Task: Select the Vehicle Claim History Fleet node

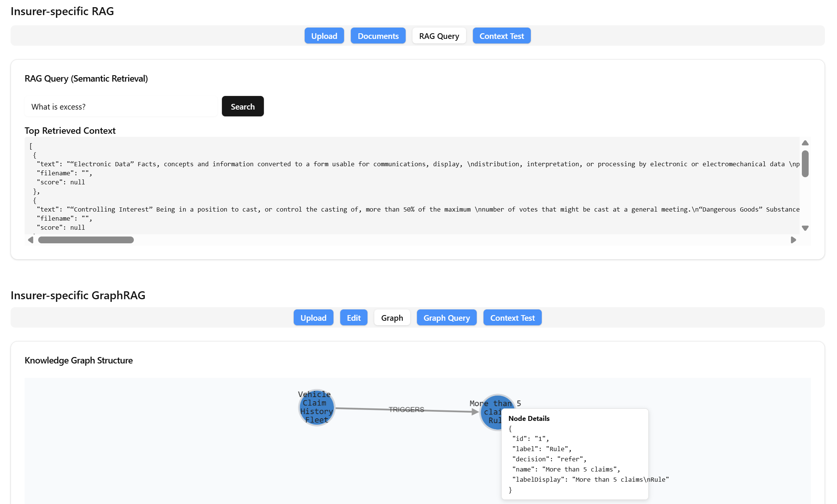Action: click(316, 408)
